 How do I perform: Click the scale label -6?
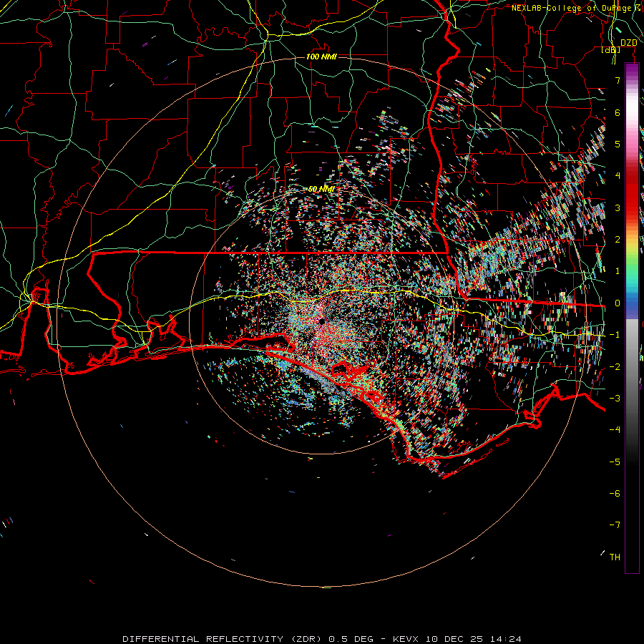click(x=615, y=494)
